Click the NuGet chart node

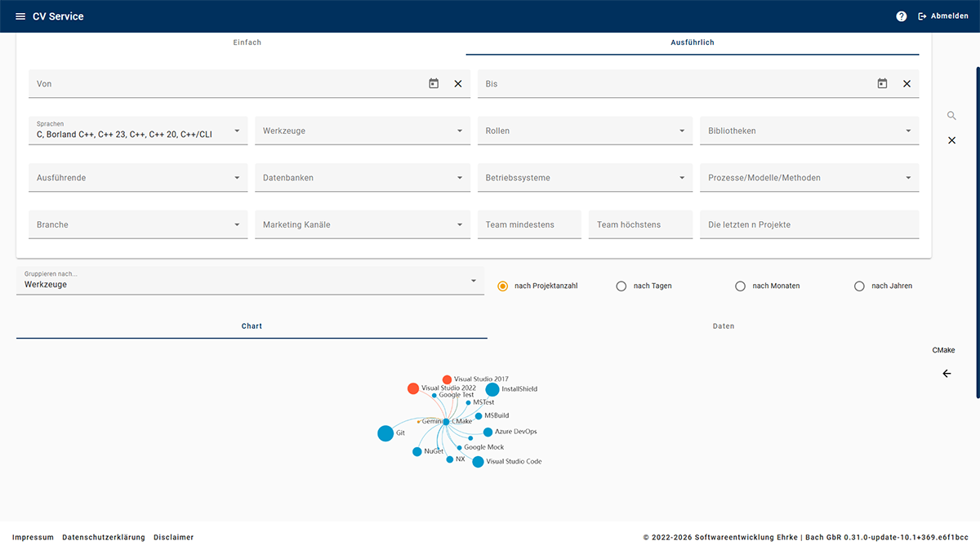417,451
